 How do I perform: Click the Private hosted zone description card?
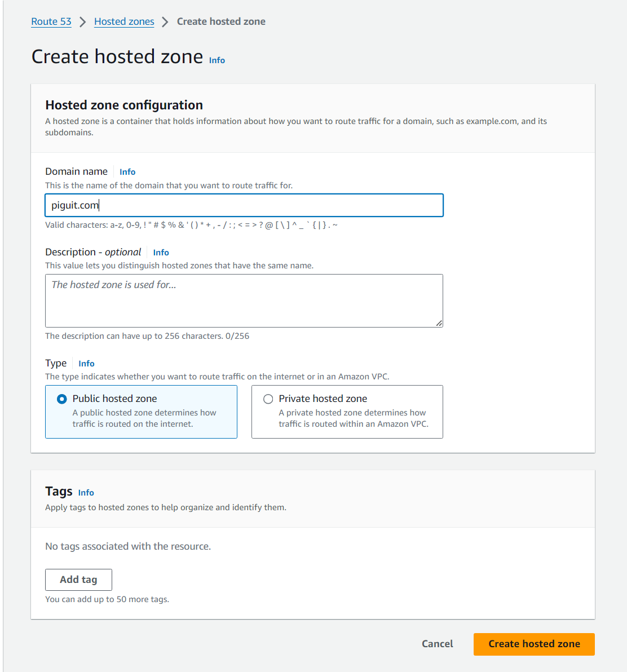pos(347,412)
